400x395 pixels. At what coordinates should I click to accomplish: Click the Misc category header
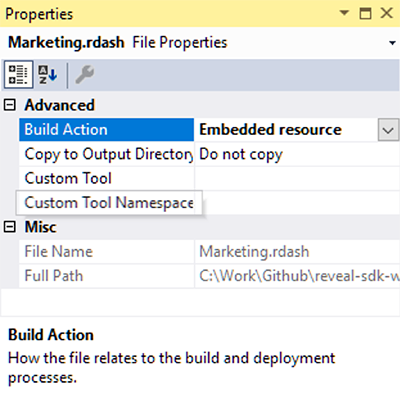point(40,227)
